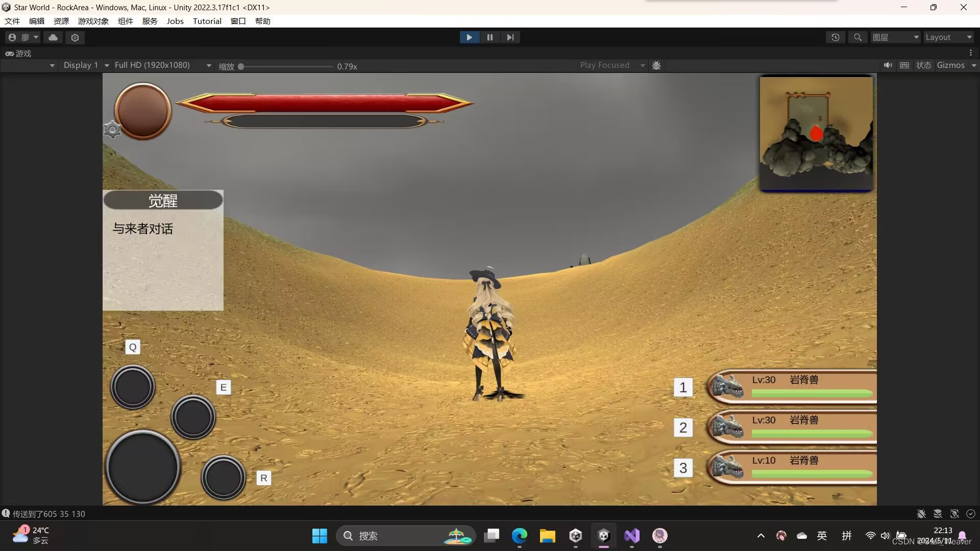Click the 缩放 zoom slider handle
The width and height of the screenshot is (980, 551).
pos(241,66)
